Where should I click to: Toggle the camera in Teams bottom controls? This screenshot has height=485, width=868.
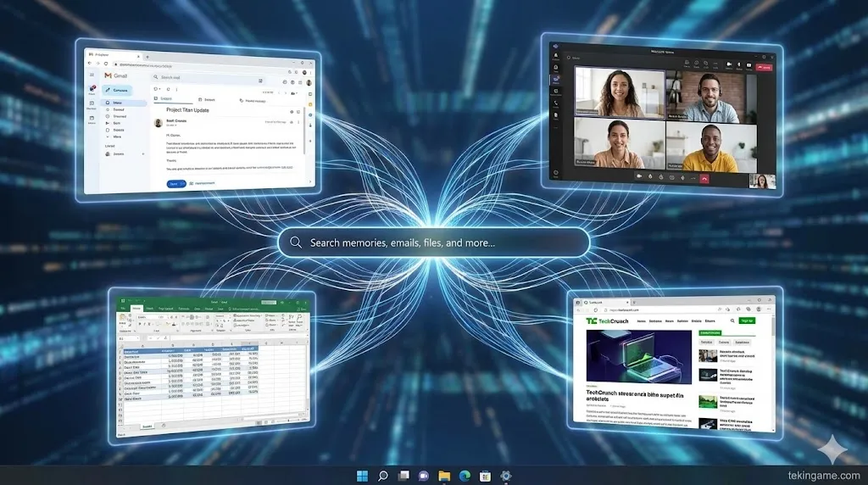coord(638,176)
